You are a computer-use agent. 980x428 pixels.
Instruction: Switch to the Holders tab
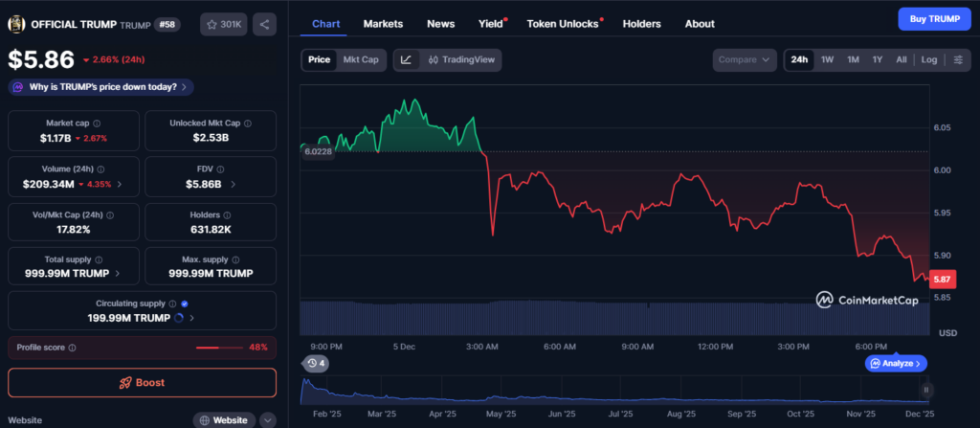tap(641, 23)
